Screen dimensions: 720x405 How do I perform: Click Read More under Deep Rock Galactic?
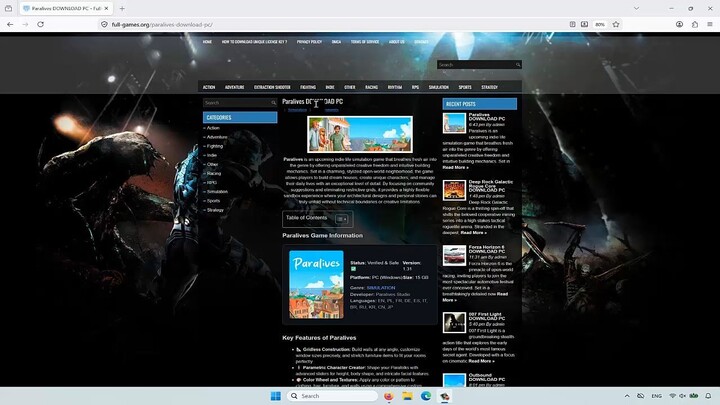(473, 233)
